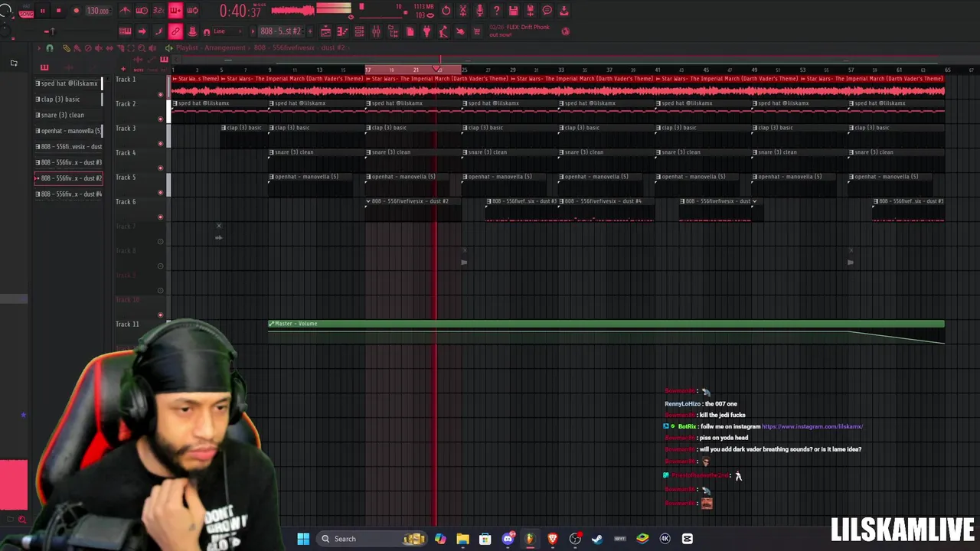The height and width of the screenshot is (551, 980).
Task: Arm the record button
Action: (76, 11)
